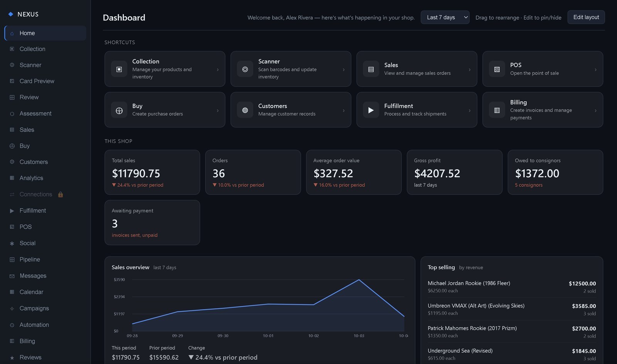Image resolution: width=617 pixels, height=364 pixels.
Task: Click the Edit layout button
Action: coord(586,17)
